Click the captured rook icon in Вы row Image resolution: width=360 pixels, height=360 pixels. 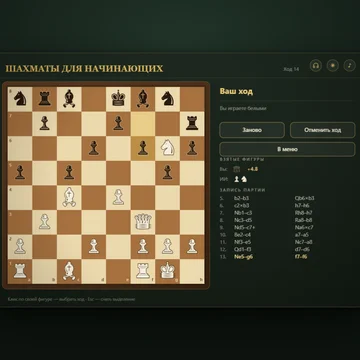(x=237, y=169)
